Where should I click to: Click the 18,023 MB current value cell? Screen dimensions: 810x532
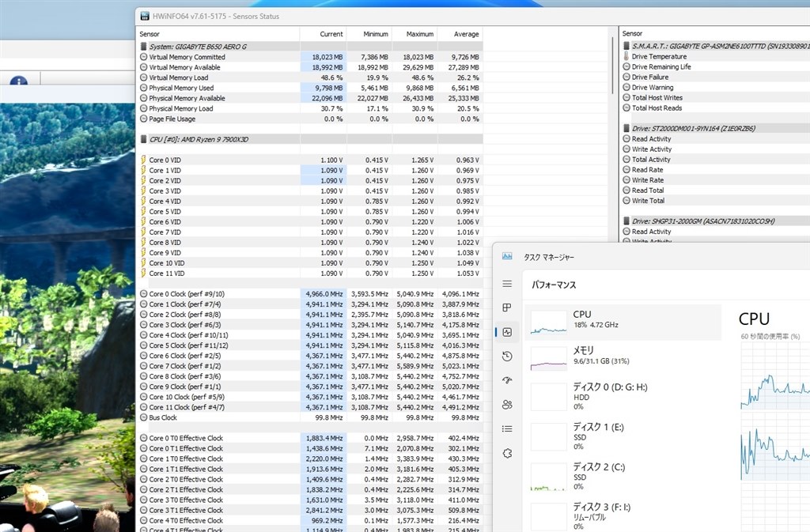(x=324, y=57)
